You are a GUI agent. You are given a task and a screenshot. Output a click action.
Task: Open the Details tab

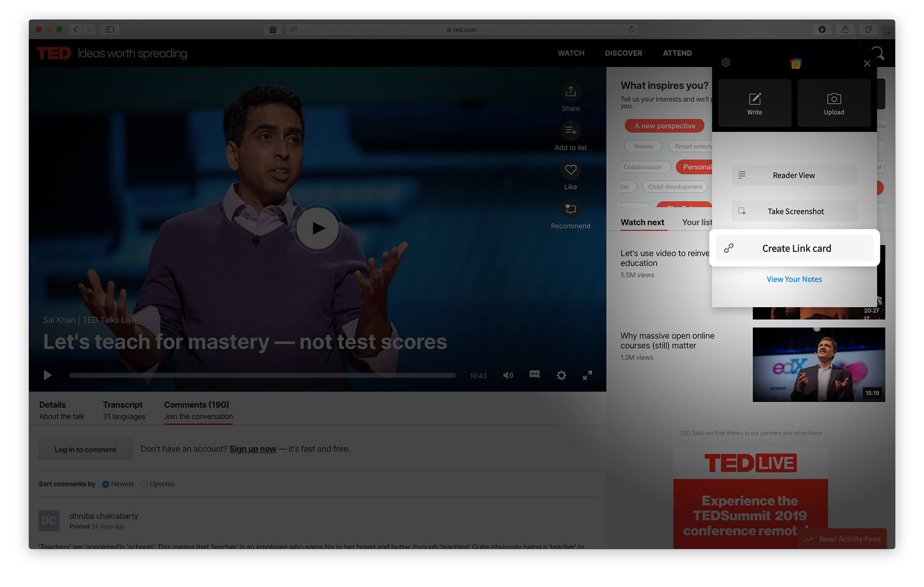(x=61, y=410)
